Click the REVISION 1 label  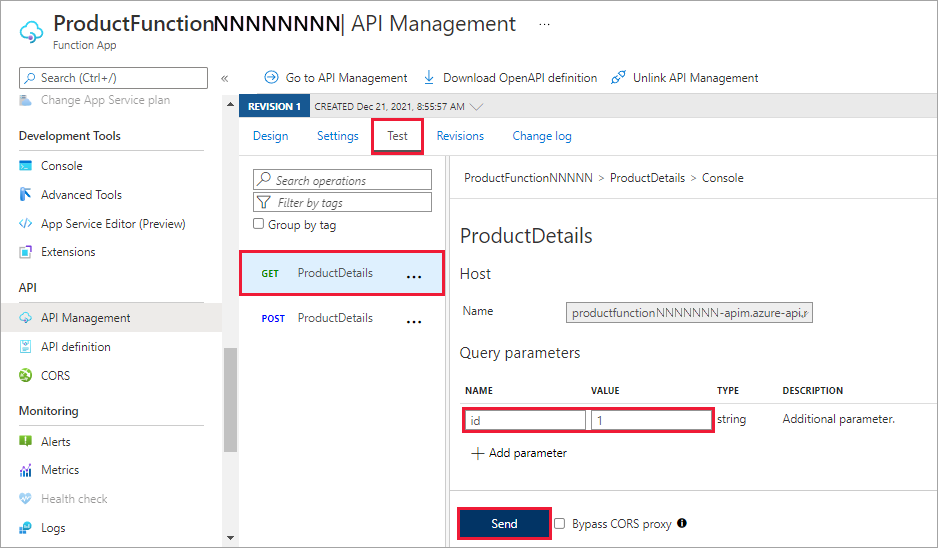(x=275, y=106)
